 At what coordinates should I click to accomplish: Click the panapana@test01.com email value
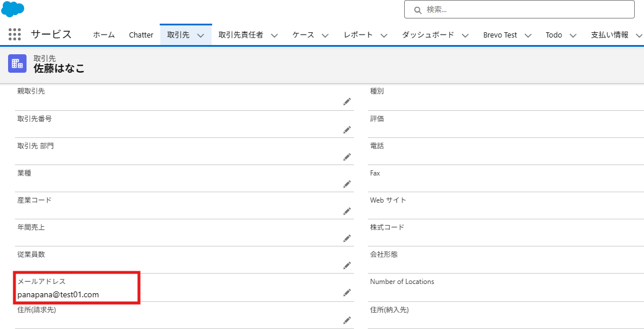click(x=58, y=294)
